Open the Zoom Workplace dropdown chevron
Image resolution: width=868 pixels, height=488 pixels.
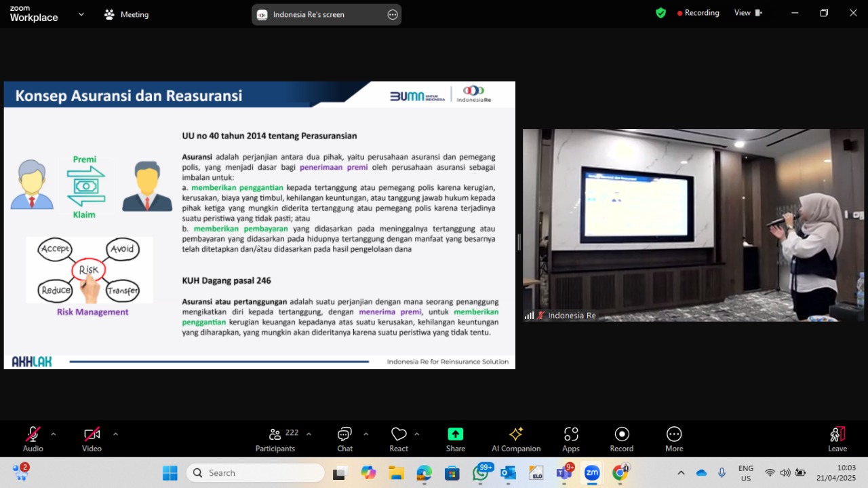(x=81, y=14)
